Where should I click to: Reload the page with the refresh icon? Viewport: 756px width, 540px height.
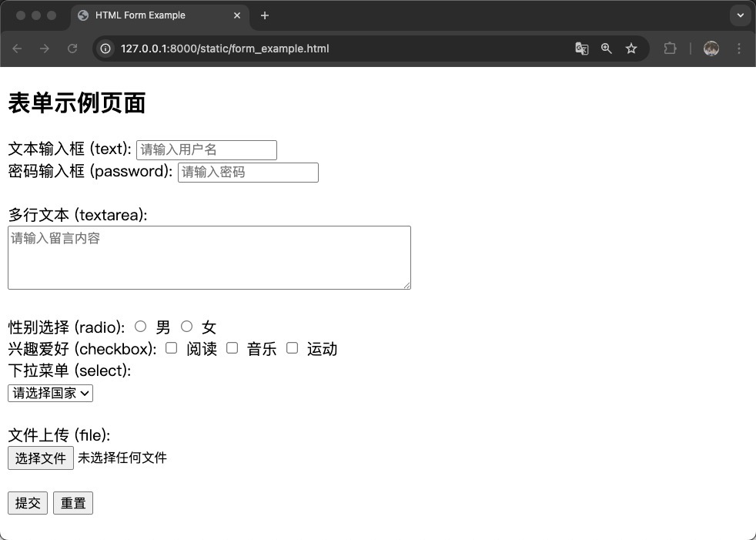(x=72, y=48)
